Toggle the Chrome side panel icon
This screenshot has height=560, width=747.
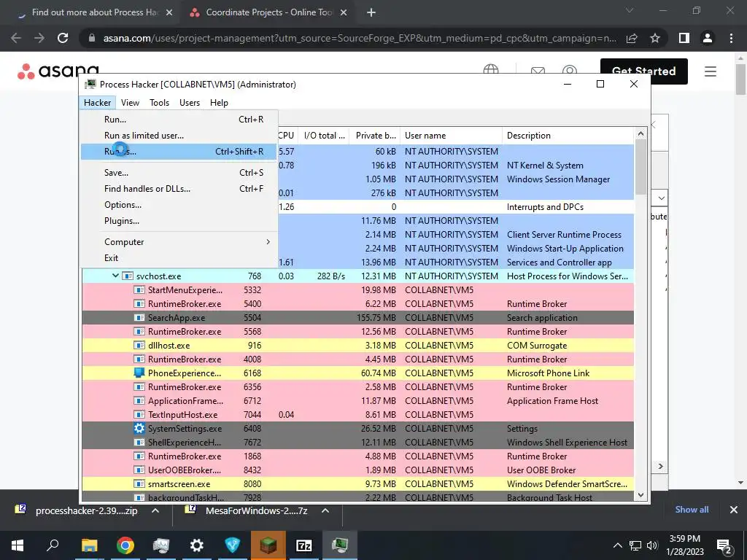pyautogui.click(x=684, y=38)
